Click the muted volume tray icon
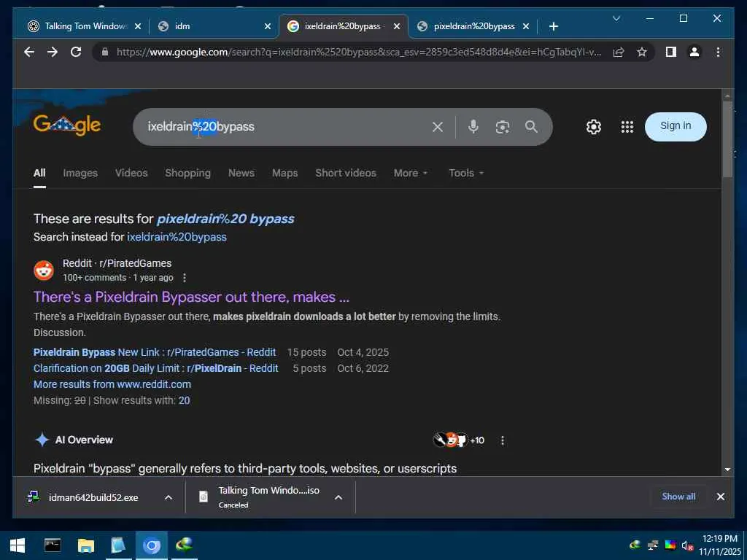The height and width of the screenshot is (560, 747). (x=687, y=545)
